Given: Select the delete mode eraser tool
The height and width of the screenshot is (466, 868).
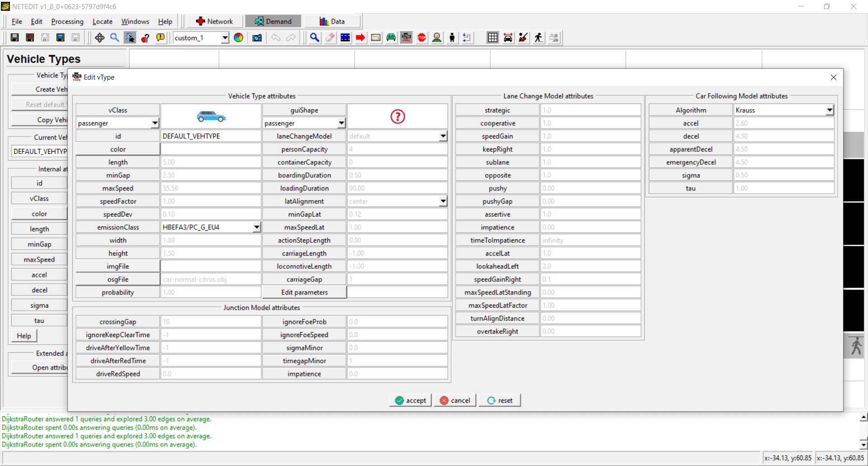Looking at the screenshot, I should coord(330,38).
